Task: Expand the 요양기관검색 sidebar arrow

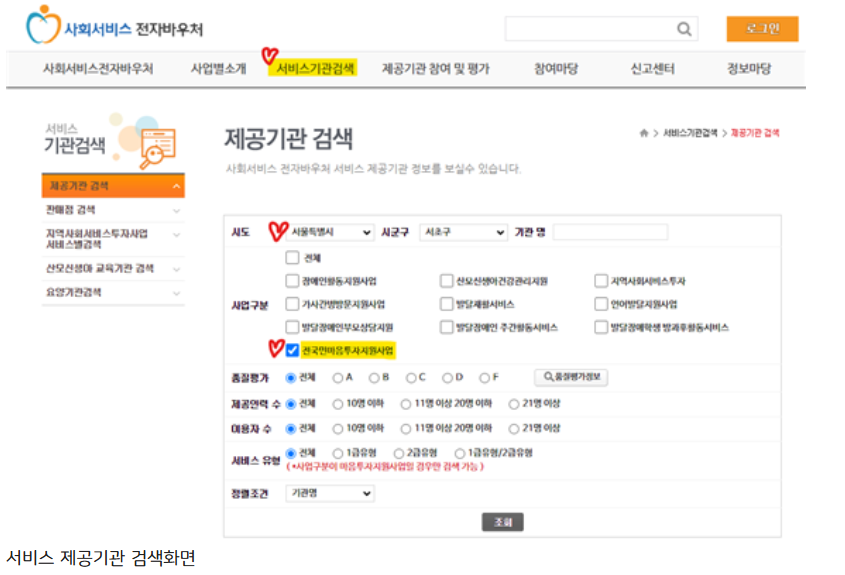Action: (x=177, y=293)
